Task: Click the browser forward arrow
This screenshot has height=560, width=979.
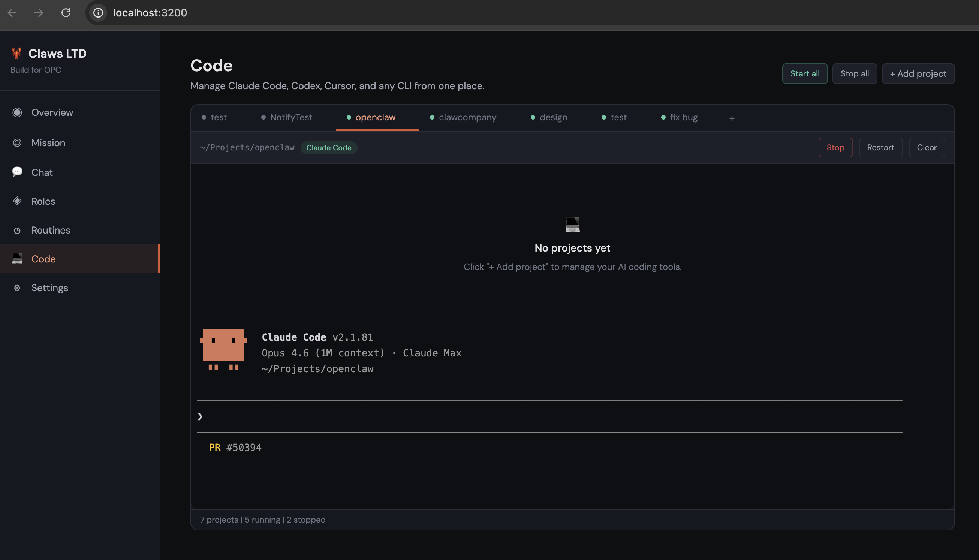Action: pos(39,13)
